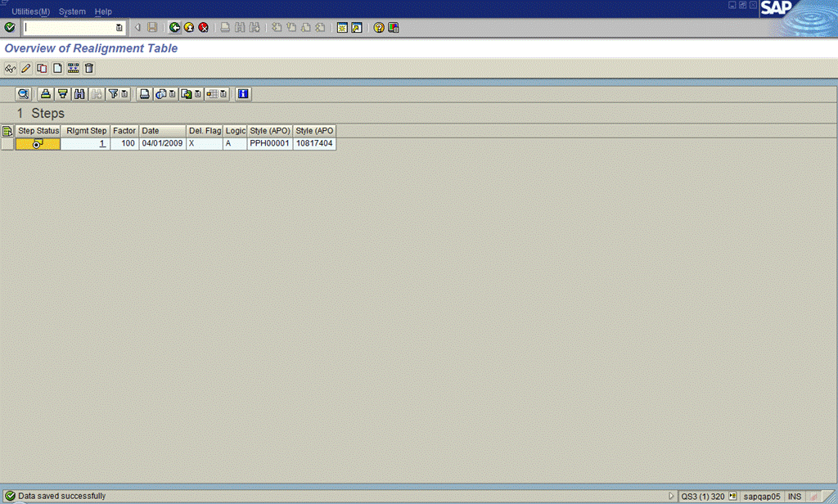Click the Factor column header
The height and width of the screenshot is (504, 838).
124,131
